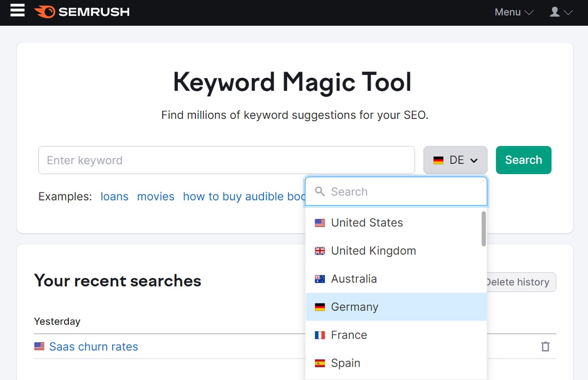Expand the Menu chevron in the top bar
Viewport: 588px width, 380px height.
529,12
